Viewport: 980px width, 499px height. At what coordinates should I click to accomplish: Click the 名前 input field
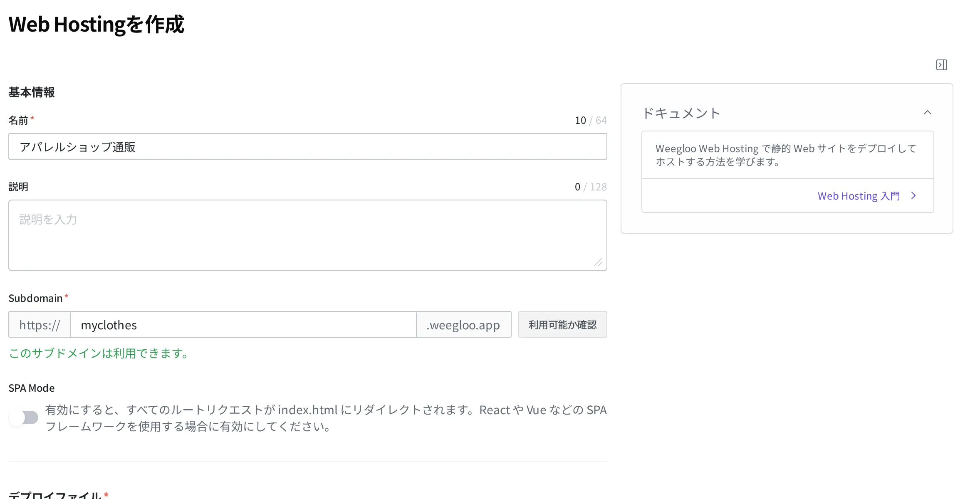308,146
